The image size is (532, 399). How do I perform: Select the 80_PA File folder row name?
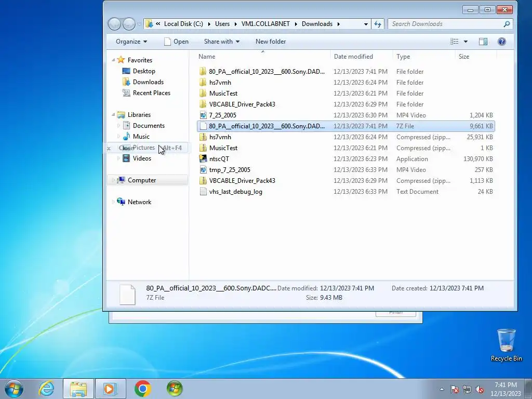(x=267, y=72)
